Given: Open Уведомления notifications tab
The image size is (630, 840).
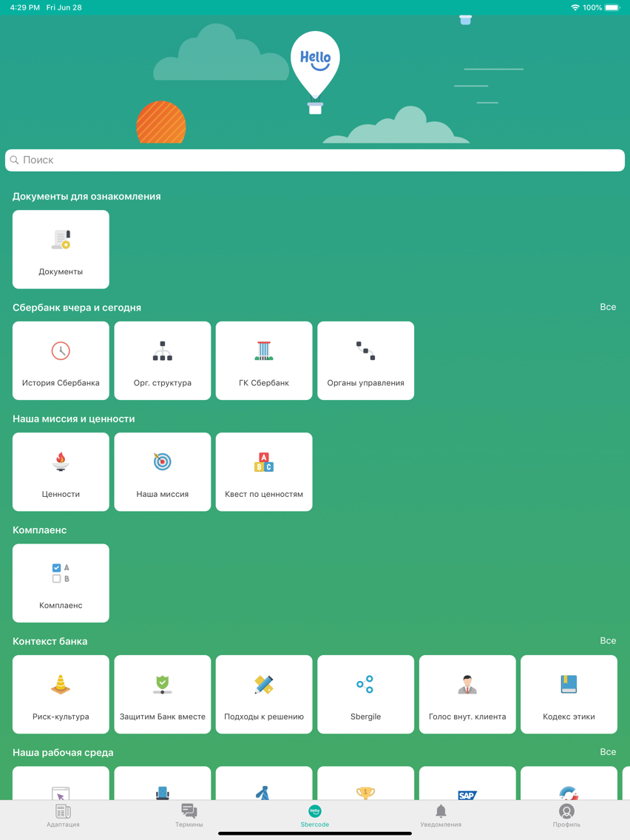Looking at the screenshot, I should [441, 816].
